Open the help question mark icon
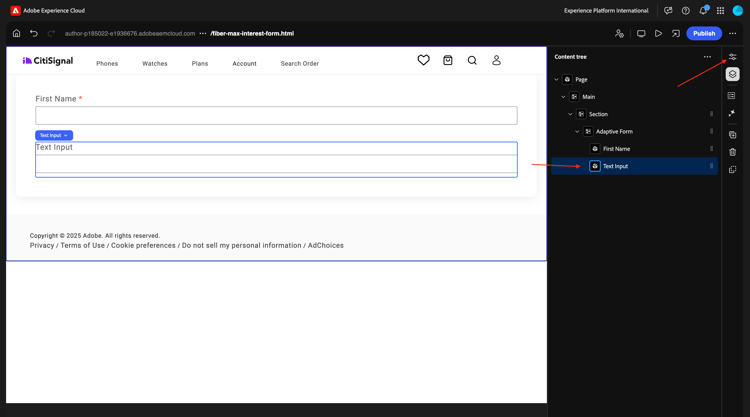Screen dimensions: 750x417 tap(685, 11)
